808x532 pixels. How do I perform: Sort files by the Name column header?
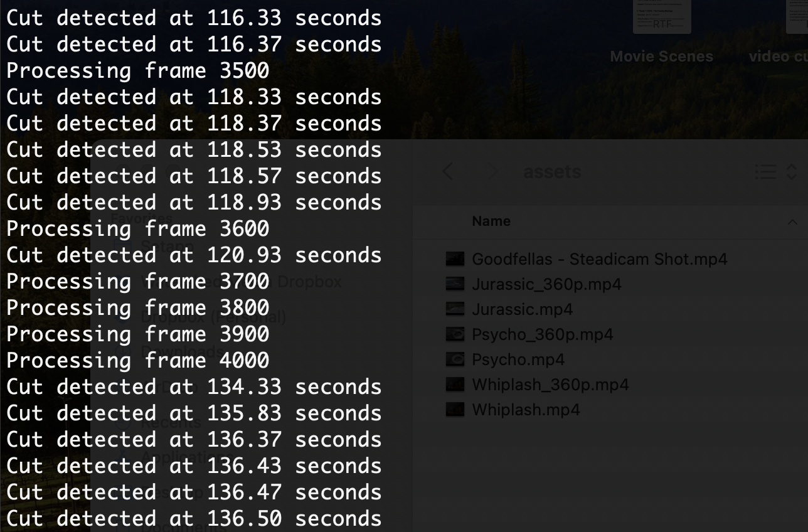coord(491,221)
